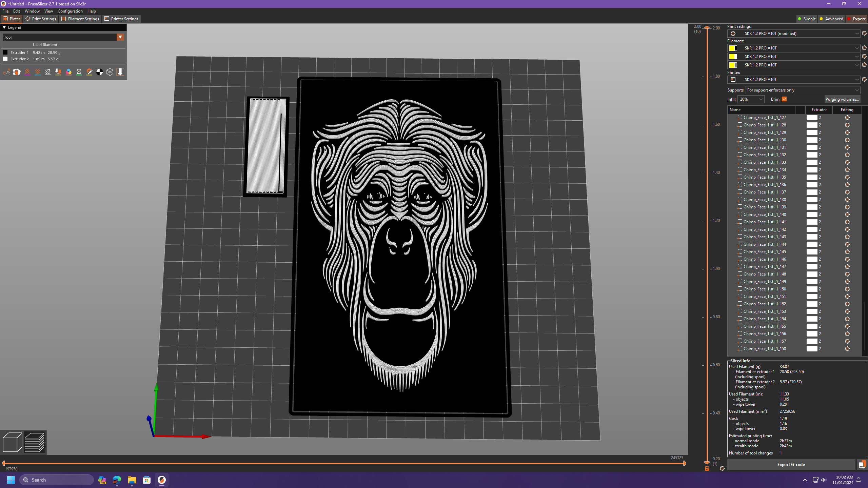Toggle custom G-code markers (gear and pencil icon)
The image size is (868, 488).
(90, 72)
